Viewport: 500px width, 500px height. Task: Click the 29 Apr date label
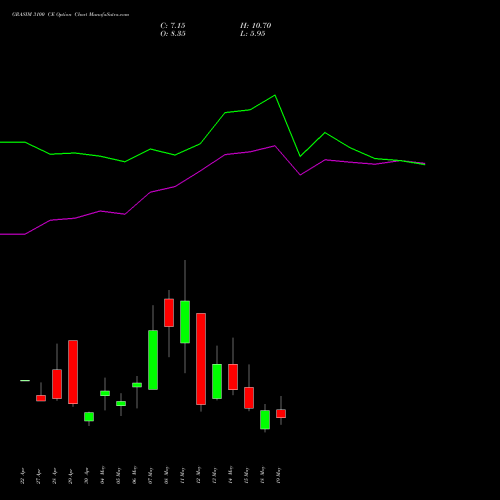click(x=70, y=476)
